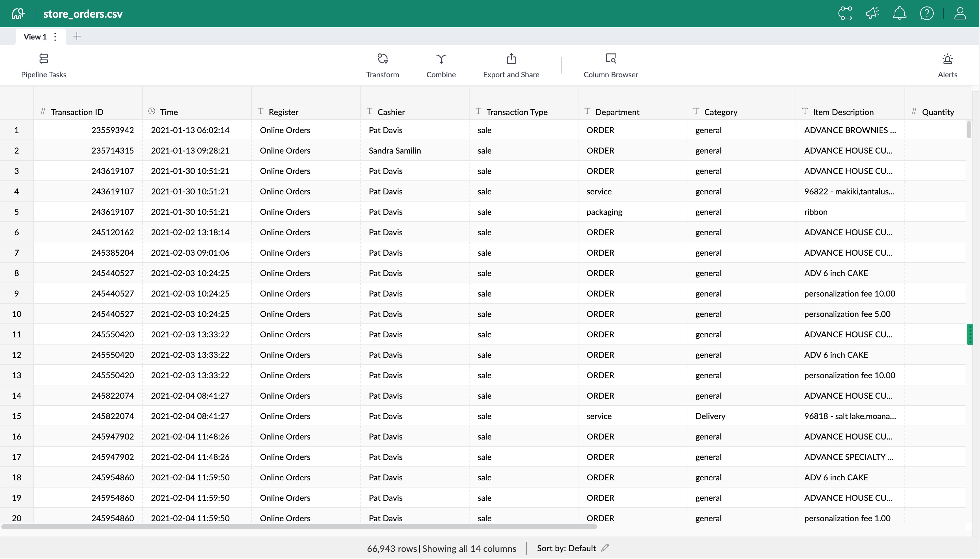980x559 pixels.
Task: Create a new view with the plus button
Action: click(x=76, y=36)
